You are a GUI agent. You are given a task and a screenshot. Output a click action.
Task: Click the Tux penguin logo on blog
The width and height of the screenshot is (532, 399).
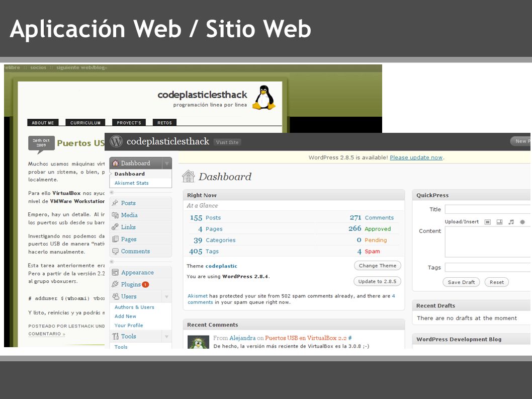[263, 98]
